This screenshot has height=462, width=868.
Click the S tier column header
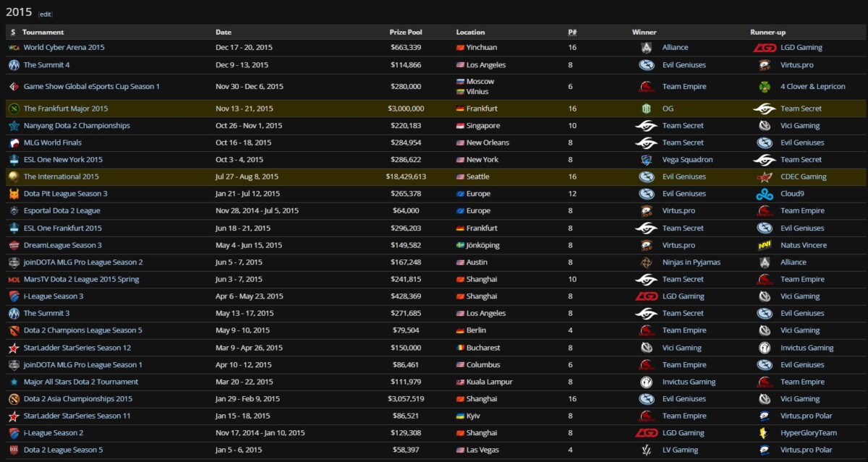13,32
